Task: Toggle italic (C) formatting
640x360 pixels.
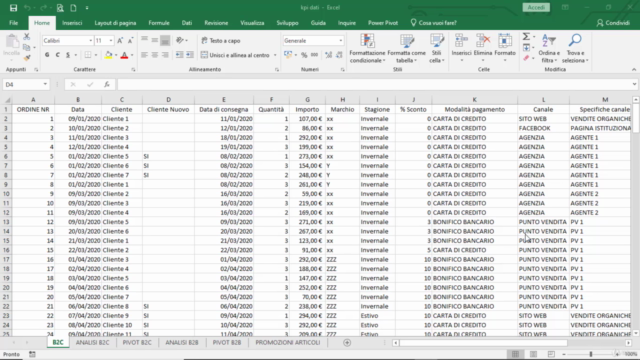Action: (x=58, y=55)
